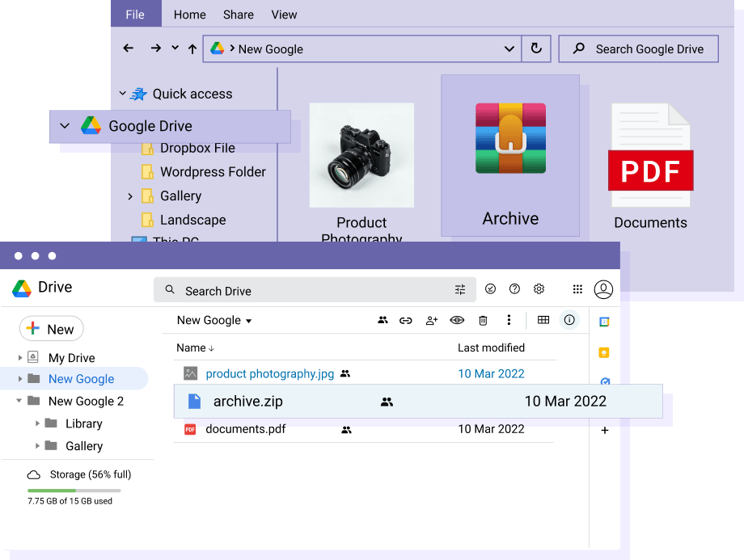Select the Wordpress Folder item
Screen dimensions: 744x560
coord(204,171)
